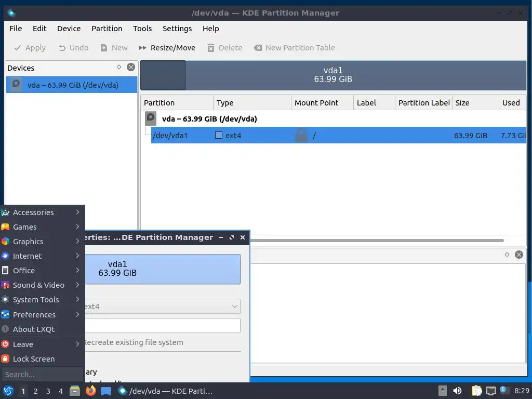The width and height of the screenshot is (532, 399).
Task: Minimize the properties dialog
Action: coord(220,237)
